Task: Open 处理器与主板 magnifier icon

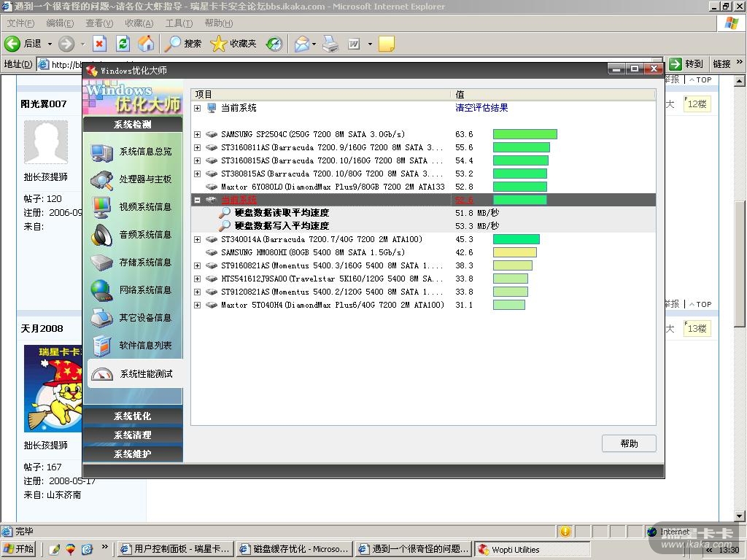Action: pos(101,181)
